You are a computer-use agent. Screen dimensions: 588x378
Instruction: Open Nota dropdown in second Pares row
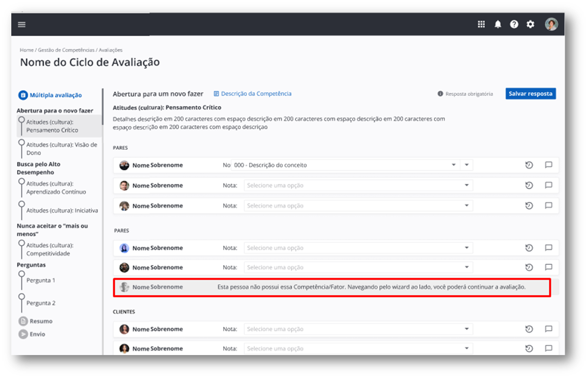click(x=358, y=185)
